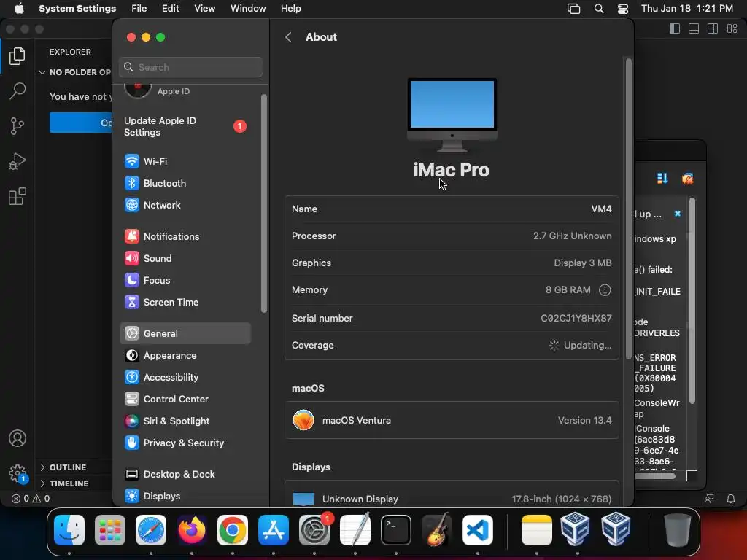Image resolution: width=747 pixels, height=560 pixels.
Task: Go back from the About page
Action: [288, 37]
